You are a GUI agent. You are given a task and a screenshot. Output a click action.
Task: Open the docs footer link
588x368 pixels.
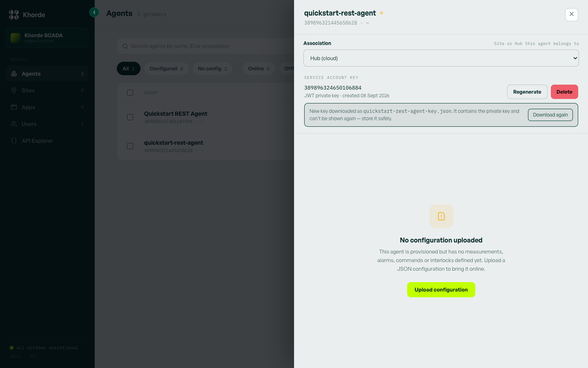click(x=16, y=357)
